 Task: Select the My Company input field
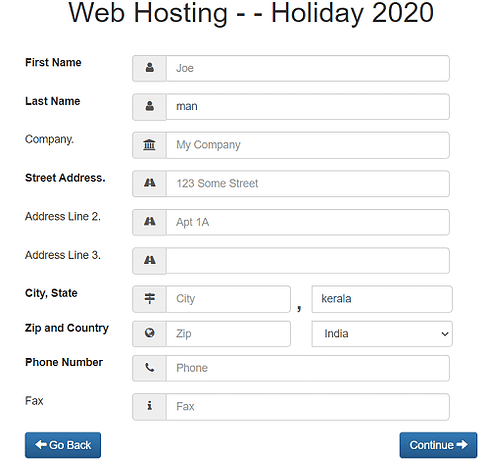coord(308,145)
